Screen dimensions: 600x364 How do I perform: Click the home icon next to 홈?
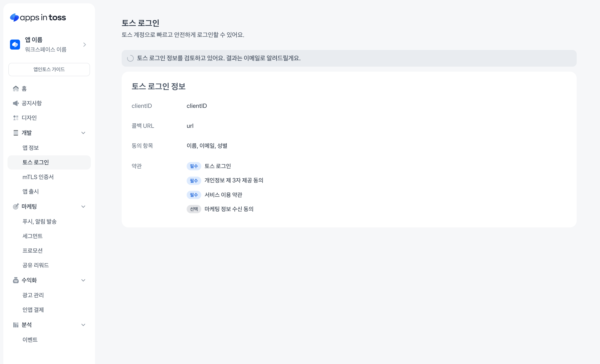coord(16,89)
